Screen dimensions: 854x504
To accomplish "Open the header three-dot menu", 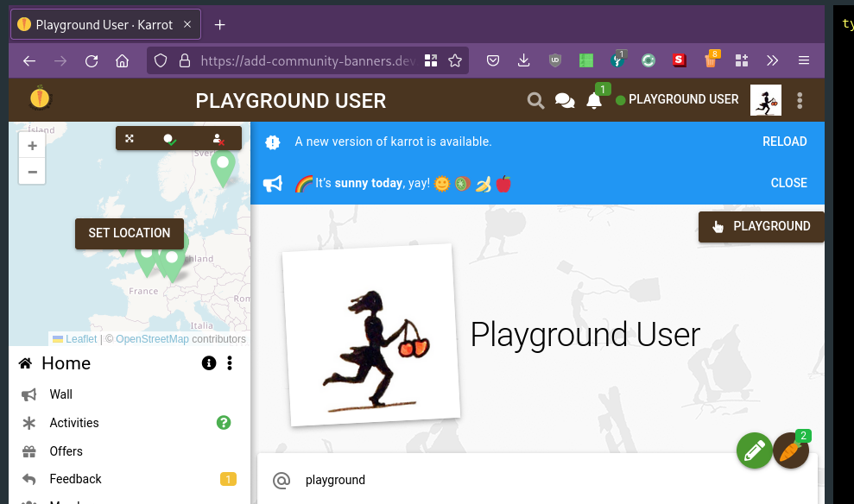I will [800, 101].
